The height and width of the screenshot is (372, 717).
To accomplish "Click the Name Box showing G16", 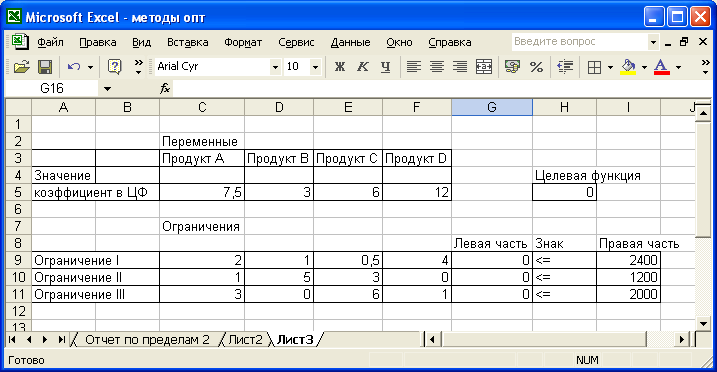I will (52, 88).
